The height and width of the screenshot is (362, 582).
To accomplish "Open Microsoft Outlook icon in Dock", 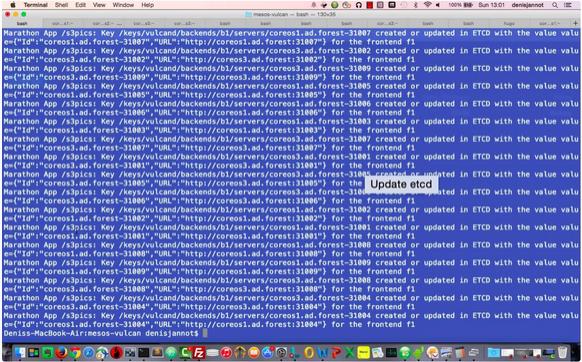I will point(309,352).
